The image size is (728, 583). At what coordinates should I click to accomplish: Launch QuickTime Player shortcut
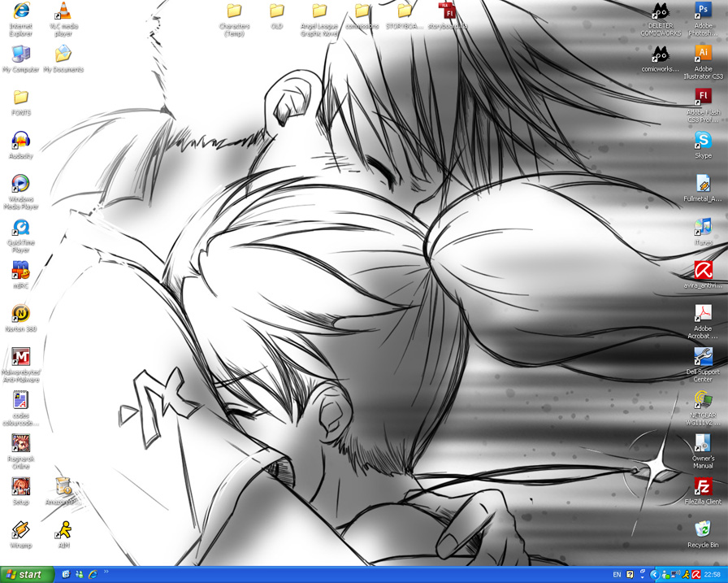21,236
